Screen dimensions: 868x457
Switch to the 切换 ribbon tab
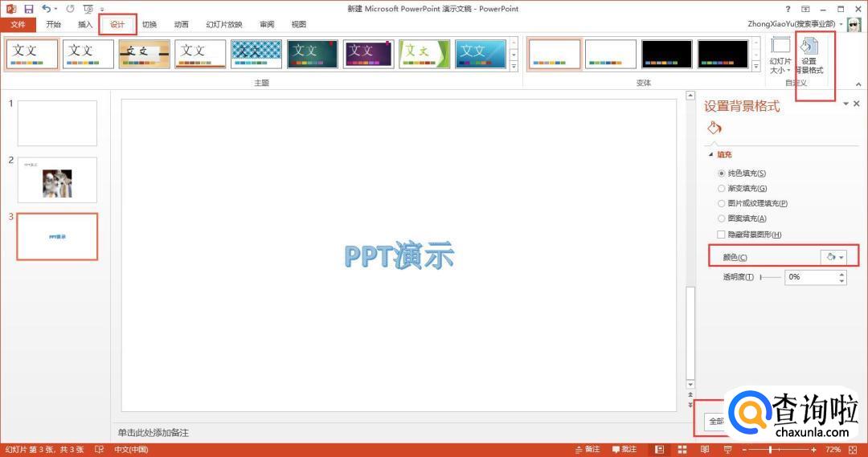pyautogui.click(x=149, y=24)
